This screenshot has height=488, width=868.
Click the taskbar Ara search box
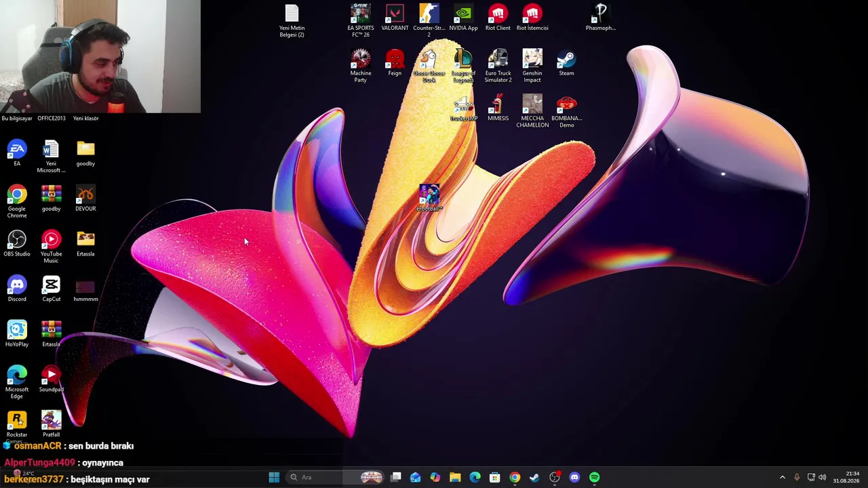[x=334, y=477]
